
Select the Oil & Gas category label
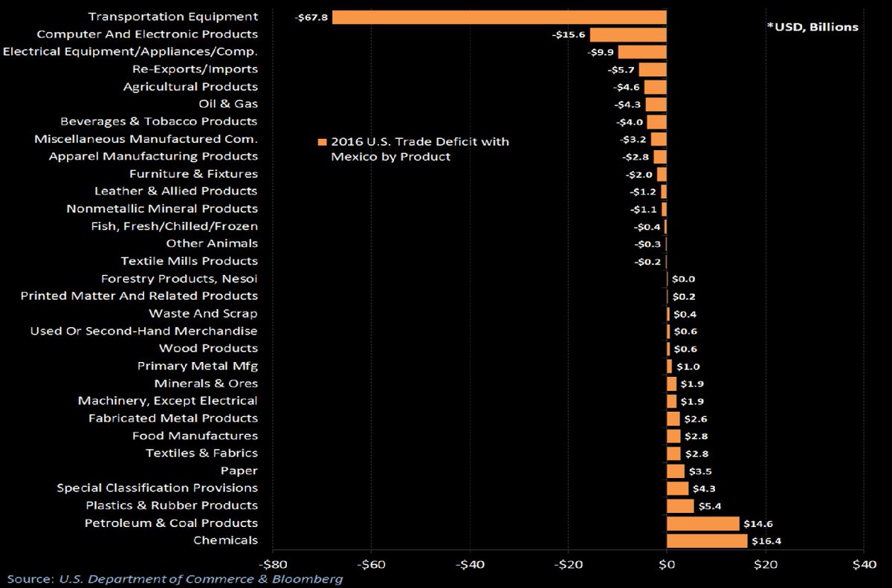tap(228, 104)
